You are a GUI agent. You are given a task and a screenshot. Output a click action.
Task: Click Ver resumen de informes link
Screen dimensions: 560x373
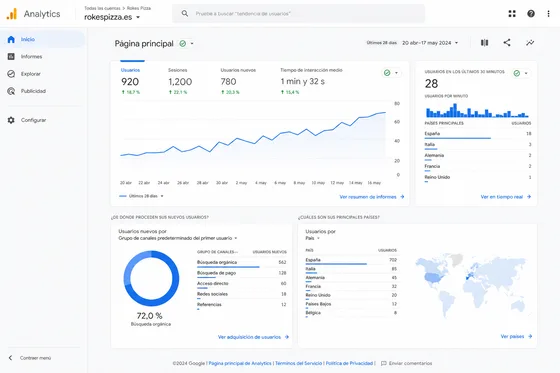pos(368,197)
